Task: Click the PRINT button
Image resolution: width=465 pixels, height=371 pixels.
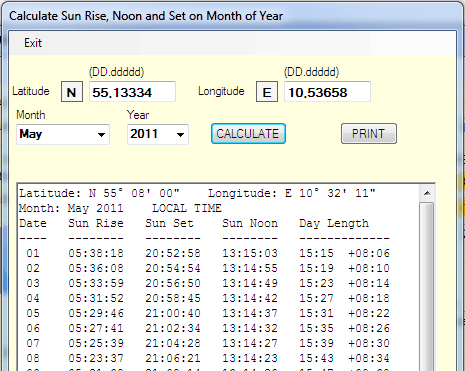Action: click(x=369, y=134)
